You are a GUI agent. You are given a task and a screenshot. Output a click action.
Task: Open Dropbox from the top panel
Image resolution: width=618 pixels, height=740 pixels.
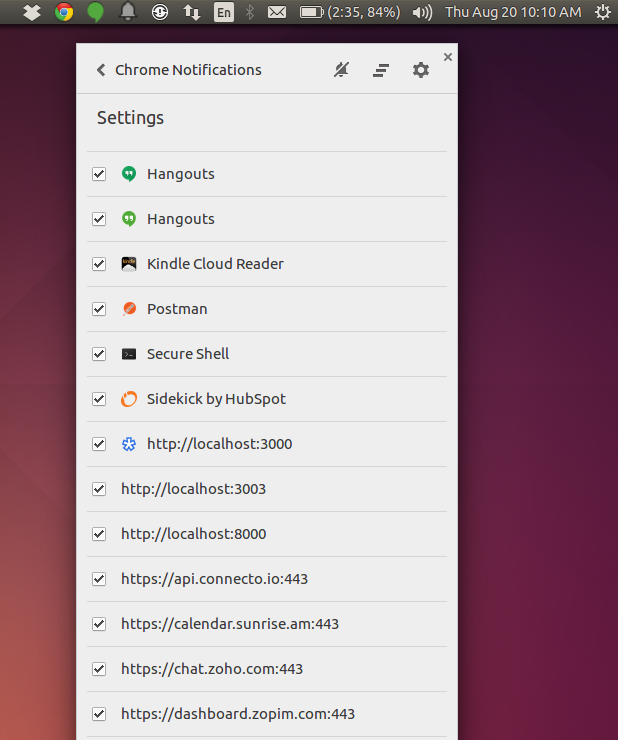[32, 12]
